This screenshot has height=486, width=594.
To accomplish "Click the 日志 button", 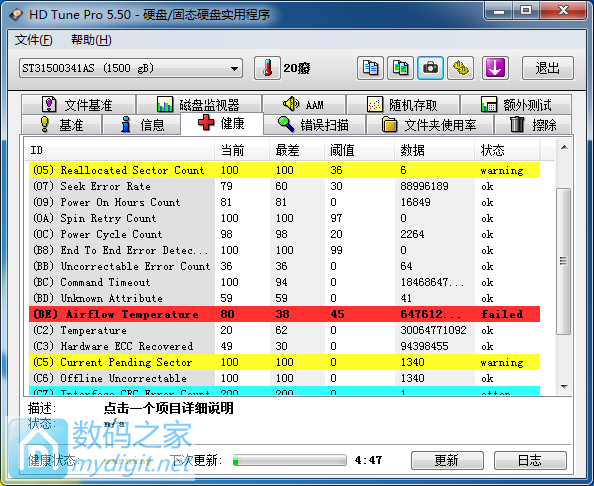I will coord(530,460).
